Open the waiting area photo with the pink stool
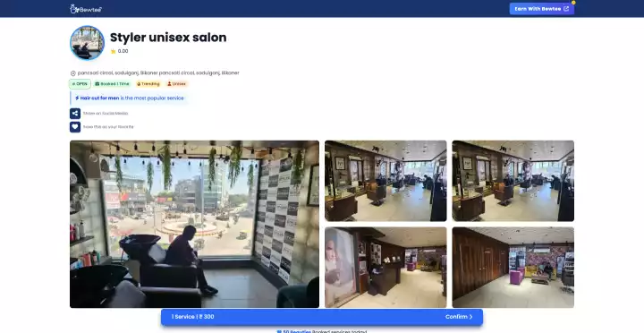This screenshot has height=333, width=644. pos(513,268)
